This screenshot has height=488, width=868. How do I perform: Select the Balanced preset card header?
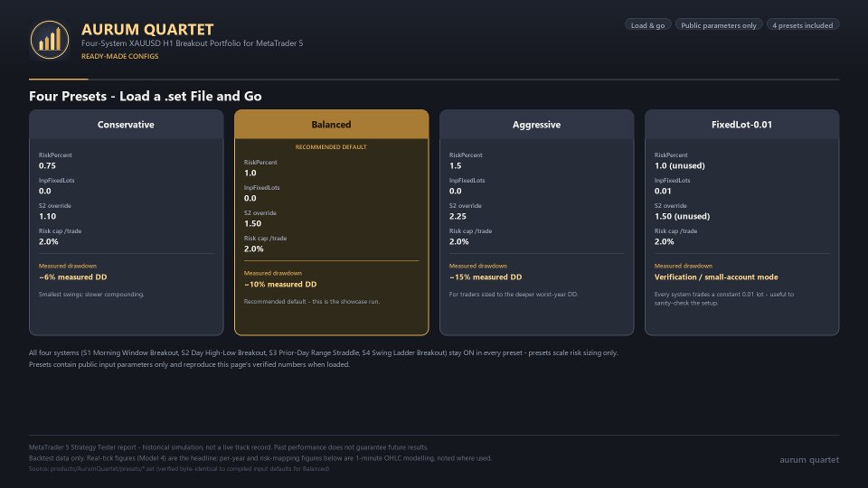click(x=331, y=125)
